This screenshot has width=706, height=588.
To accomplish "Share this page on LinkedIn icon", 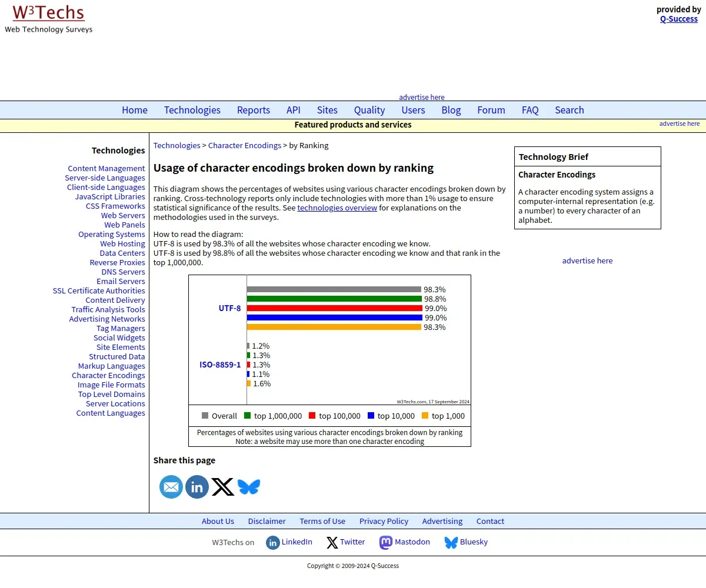I will pos(197,487).
